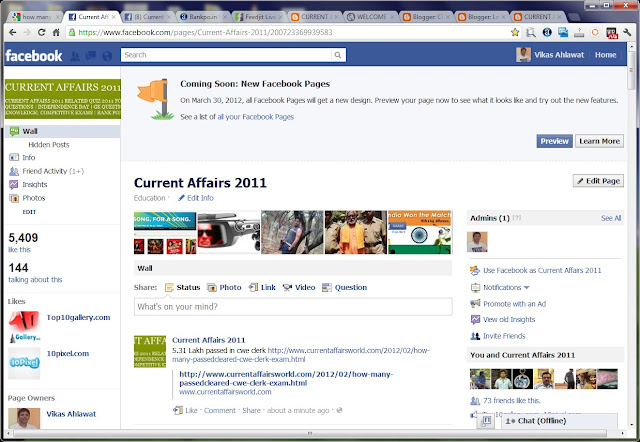The height and width of the screenshot is (442, 640).
Task: Click the facebook logo
Action: (33, 56)
